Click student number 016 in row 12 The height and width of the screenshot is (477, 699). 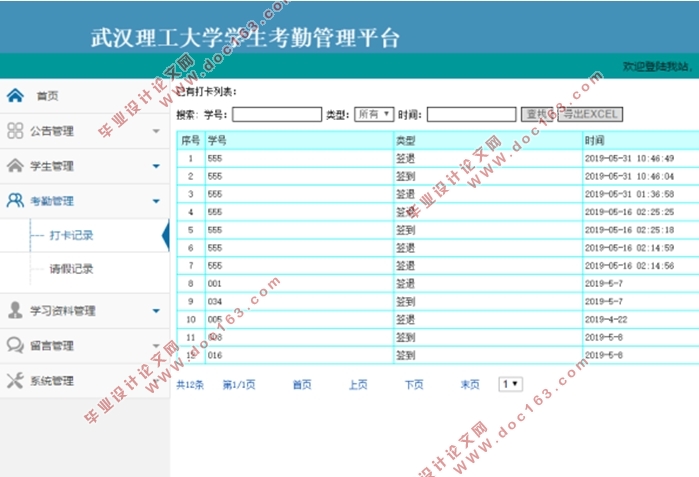[215, 355]
